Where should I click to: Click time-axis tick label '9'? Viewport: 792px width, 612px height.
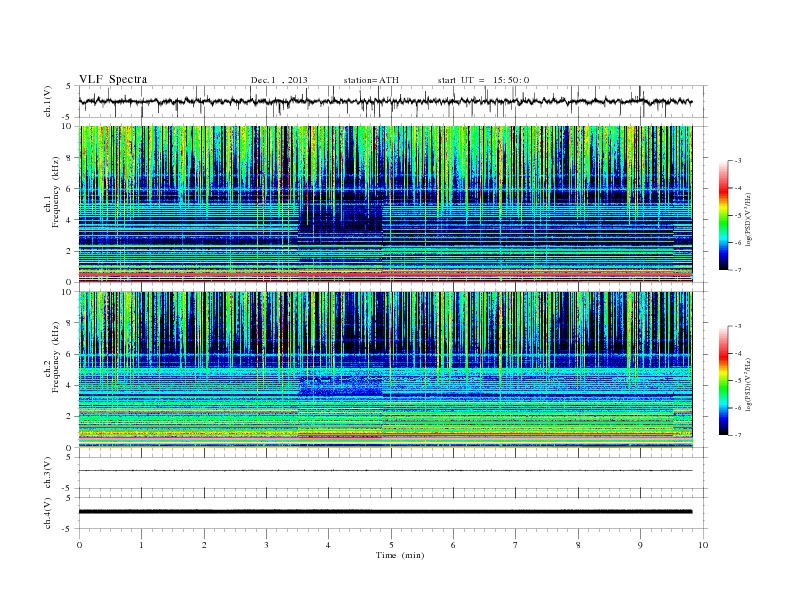(x=640, y=545)
